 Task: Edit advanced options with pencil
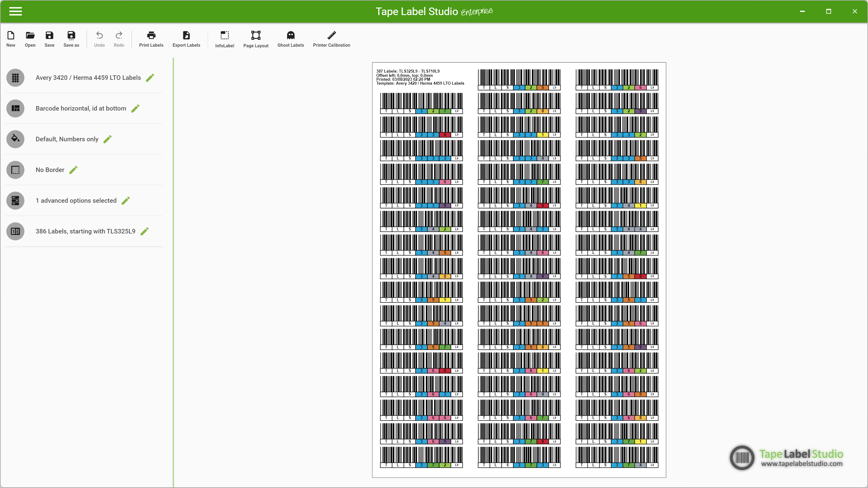126,201
